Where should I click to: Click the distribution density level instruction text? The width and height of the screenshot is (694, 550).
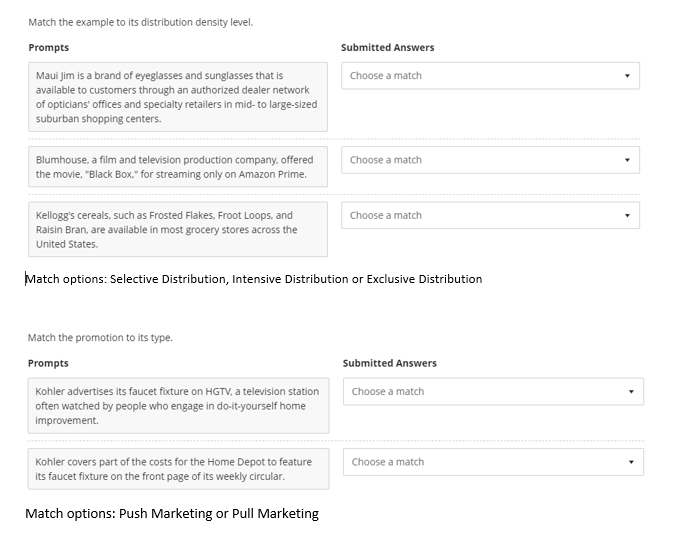pos(140,22)
